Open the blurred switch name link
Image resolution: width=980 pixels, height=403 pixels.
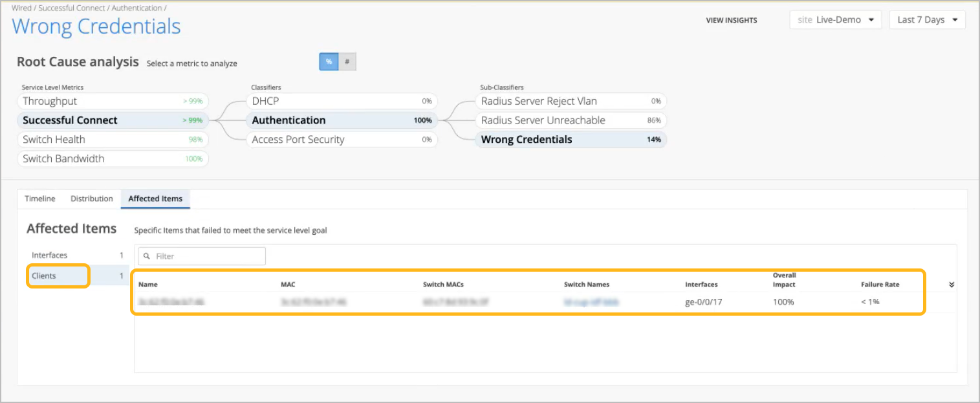tap(591, 302)
